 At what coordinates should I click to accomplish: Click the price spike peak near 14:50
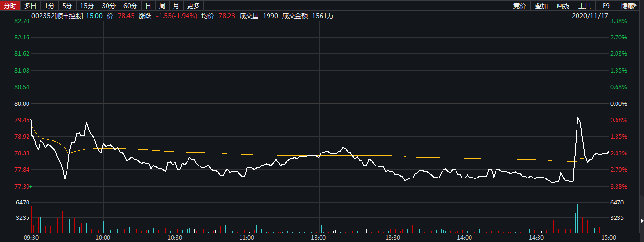pyautogui.click(x=577, y=117)
